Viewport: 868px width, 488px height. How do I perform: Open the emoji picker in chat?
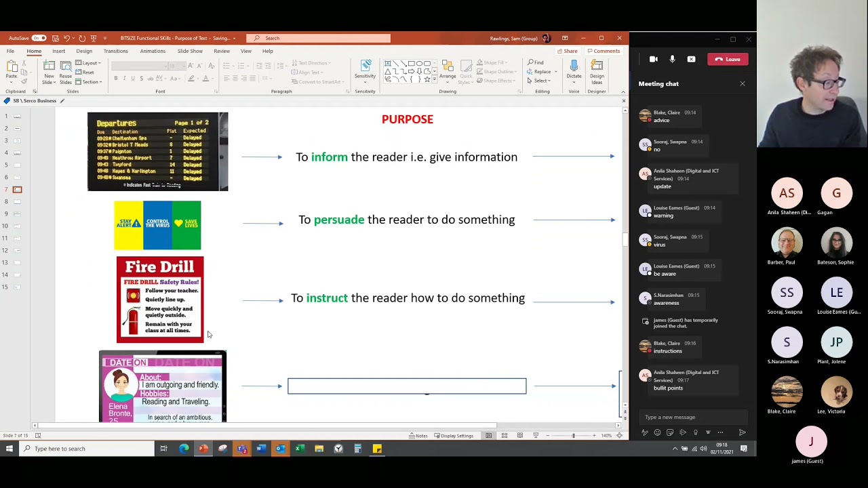[x=657, y=432]
